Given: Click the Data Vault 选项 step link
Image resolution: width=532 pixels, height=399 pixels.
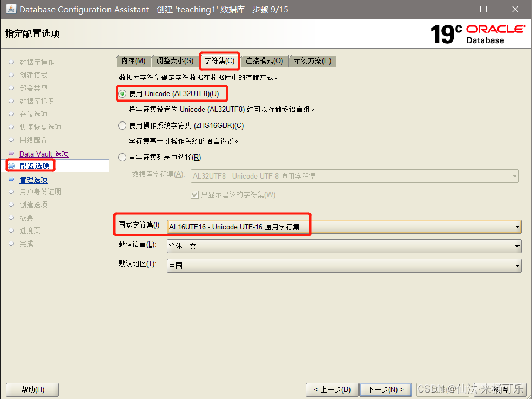Looking at the screenshot, I should 44,154.
